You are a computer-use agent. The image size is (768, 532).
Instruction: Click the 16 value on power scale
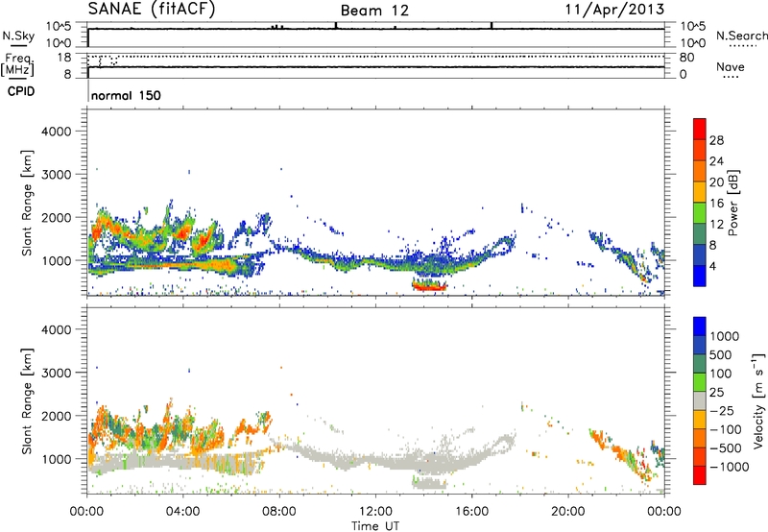716,204
